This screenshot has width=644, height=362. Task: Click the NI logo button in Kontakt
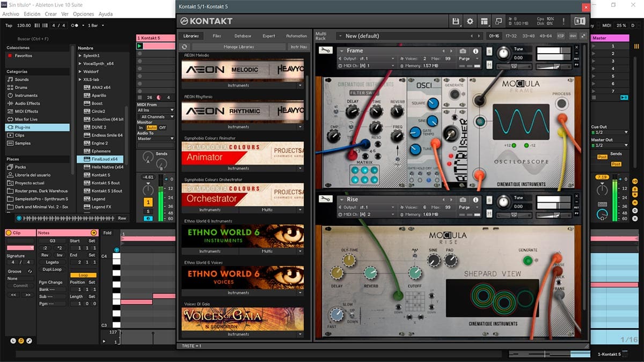(x=580, y=21)
